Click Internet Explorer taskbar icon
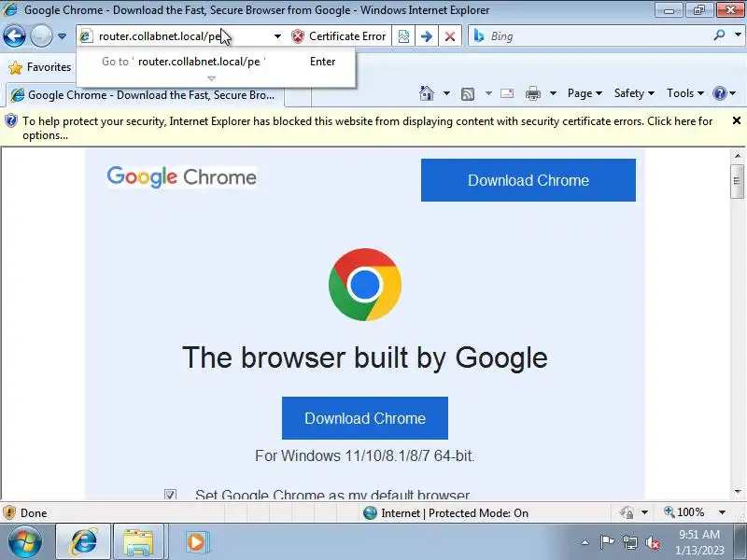The image size is (747, 560). 83,542
